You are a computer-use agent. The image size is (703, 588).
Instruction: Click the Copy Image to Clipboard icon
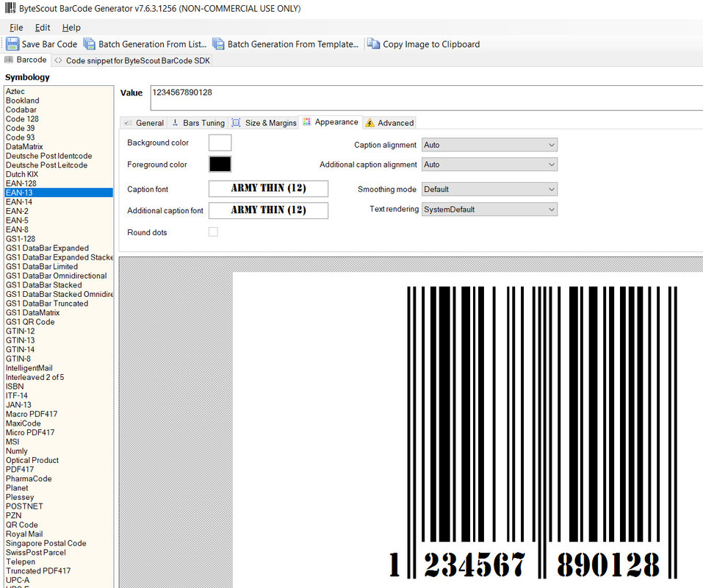(373, 43)
